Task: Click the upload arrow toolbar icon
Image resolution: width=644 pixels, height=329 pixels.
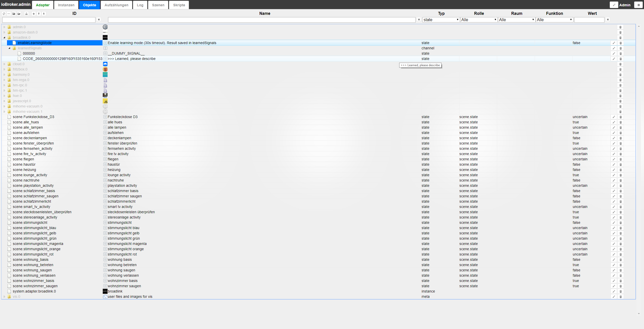Action: pyautogui.click(x=39, y=14)
